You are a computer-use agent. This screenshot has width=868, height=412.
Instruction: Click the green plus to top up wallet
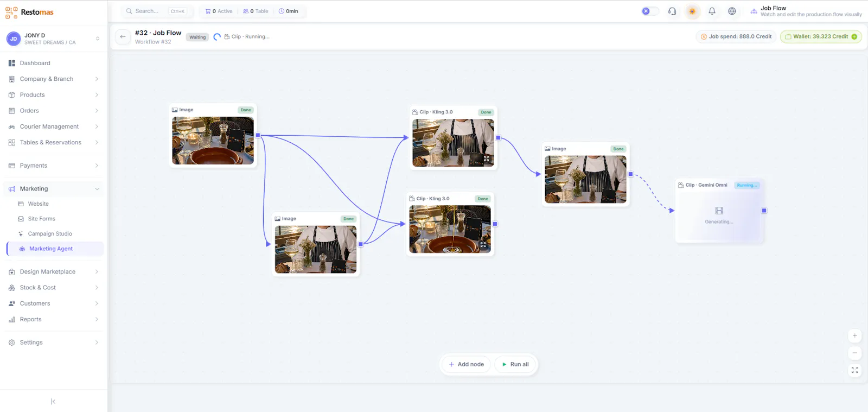(854, 36)
